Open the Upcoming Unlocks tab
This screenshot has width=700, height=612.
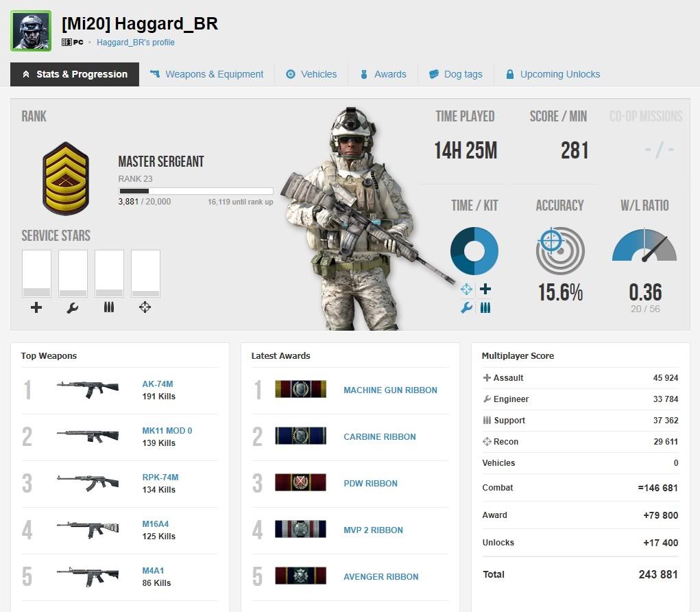553,74
